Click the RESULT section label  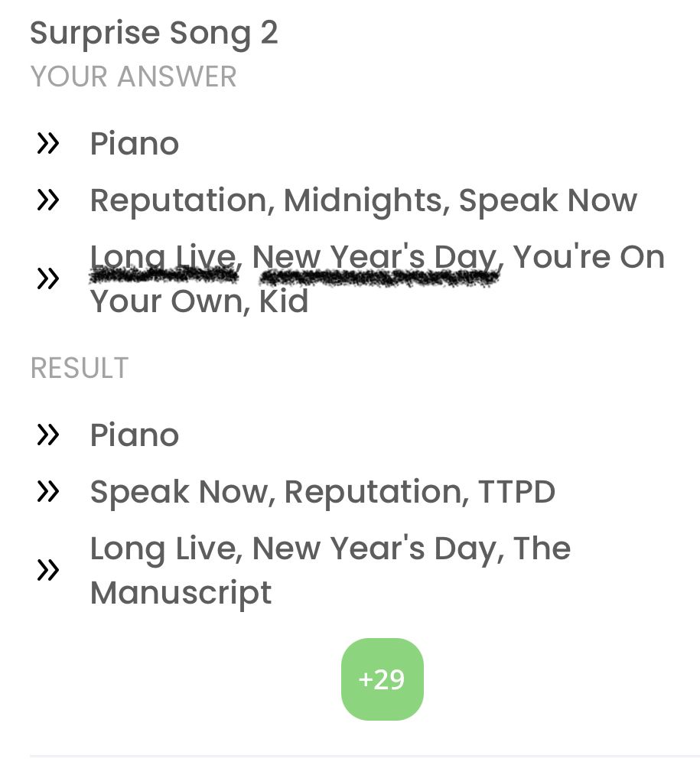(80, 368)
